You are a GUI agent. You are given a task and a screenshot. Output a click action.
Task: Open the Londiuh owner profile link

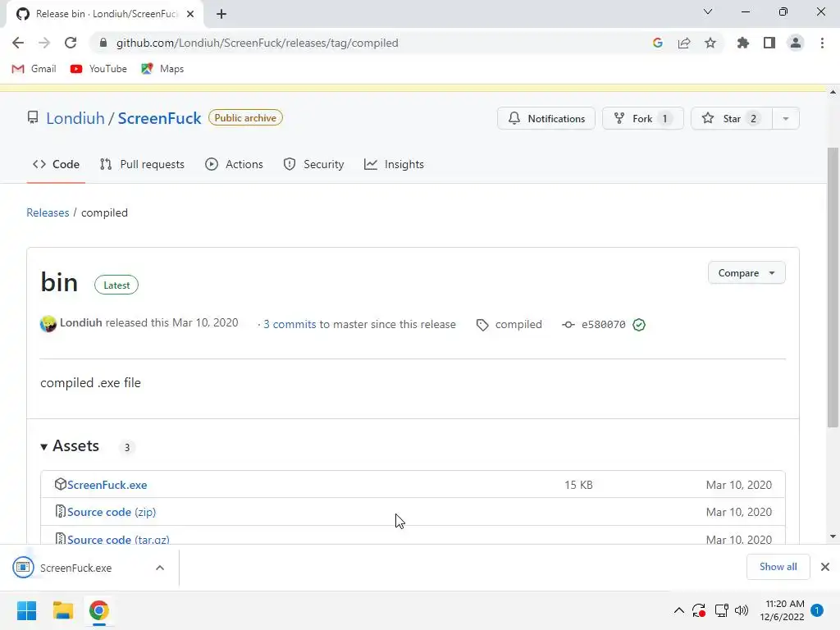coord(75,118)
